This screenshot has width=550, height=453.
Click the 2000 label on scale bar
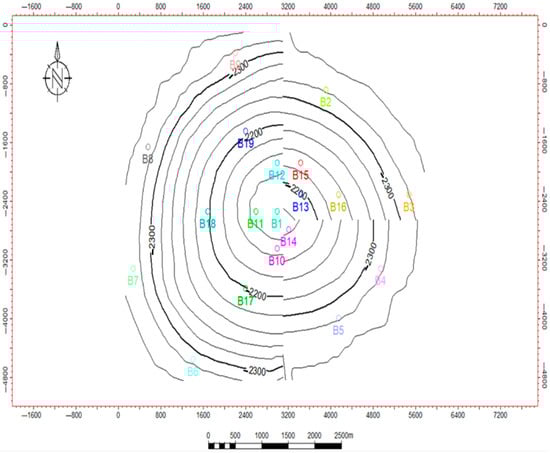pos(314,435)
